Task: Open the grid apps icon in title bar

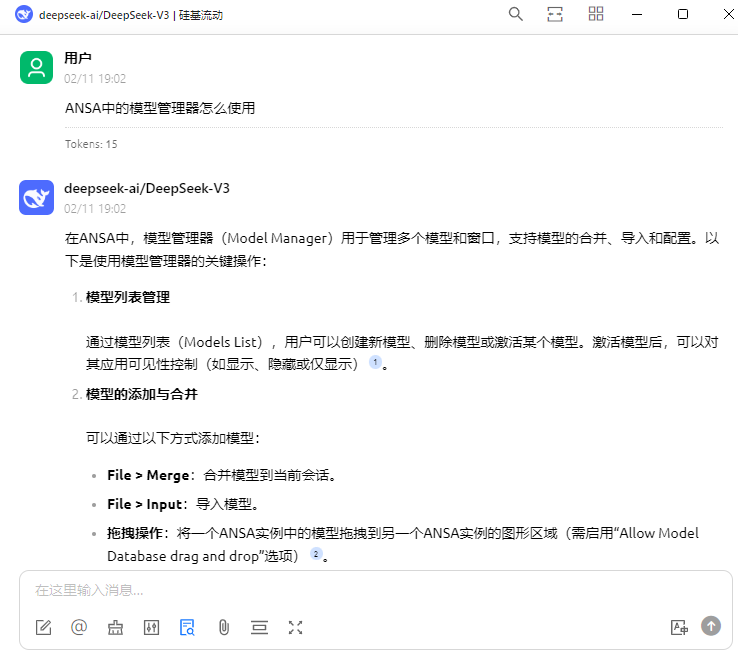Action: pyautogui.click(x=596, y=14)
